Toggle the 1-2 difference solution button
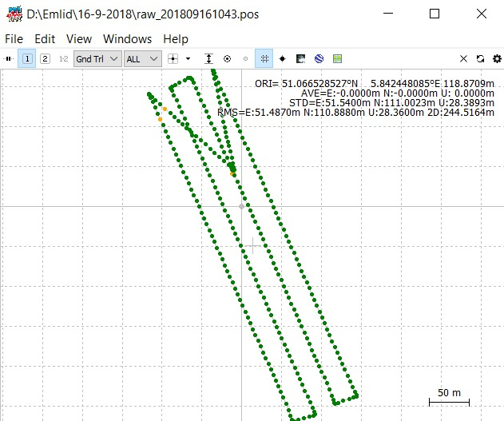The image size is (504, 421). tap(64, 59)
